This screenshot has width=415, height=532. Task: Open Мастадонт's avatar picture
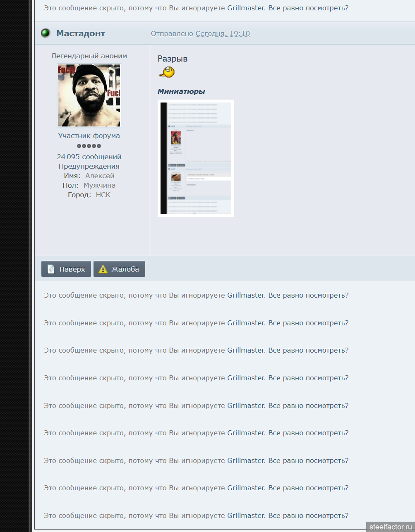pyautogui.click(x=89, y=95)
